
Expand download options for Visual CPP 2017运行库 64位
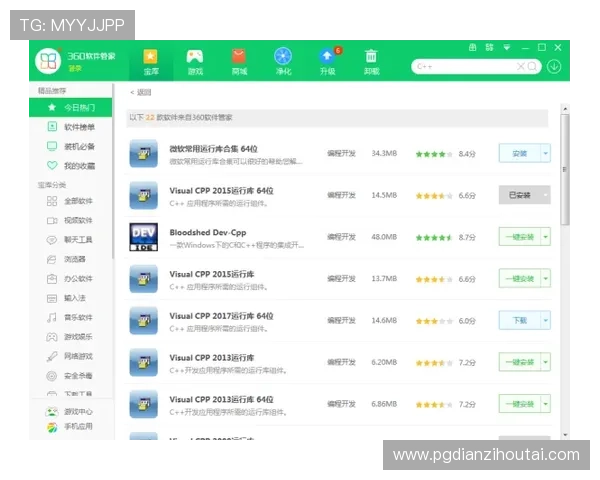coord(546,320)
